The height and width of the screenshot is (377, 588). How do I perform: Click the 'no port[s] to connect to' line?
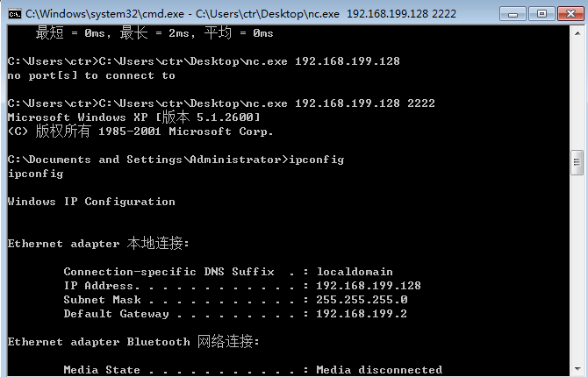point(91,75)
